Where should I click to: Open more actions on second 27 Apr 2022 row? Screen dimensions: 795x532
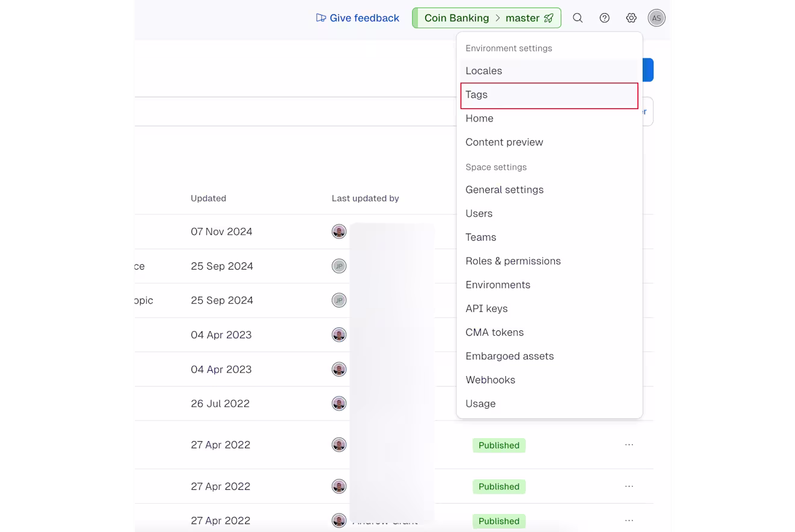(x=629, y=486)
